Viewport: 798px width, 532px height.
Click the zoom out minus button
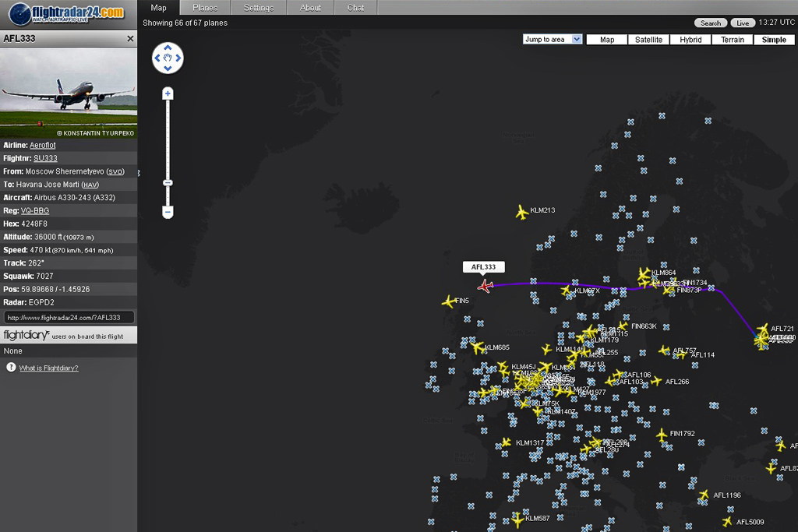click(168, 212)
